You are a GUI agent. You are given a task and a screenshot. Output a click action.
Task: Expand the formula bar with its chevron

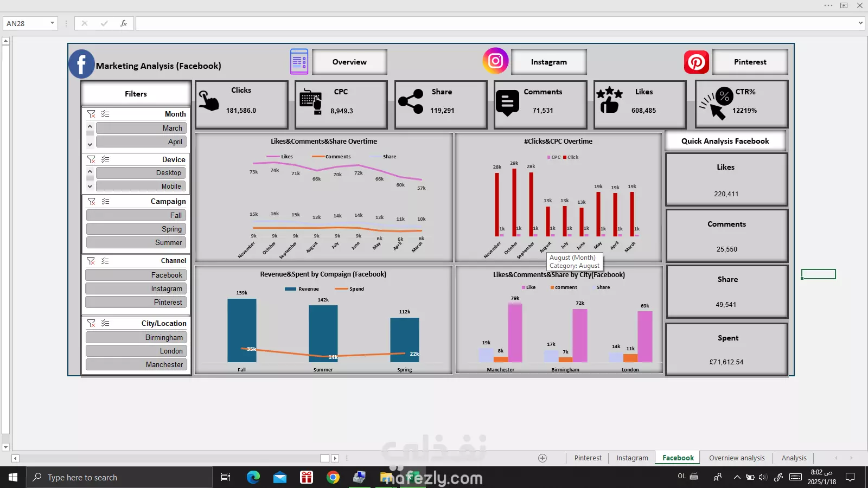click(860, 23)
